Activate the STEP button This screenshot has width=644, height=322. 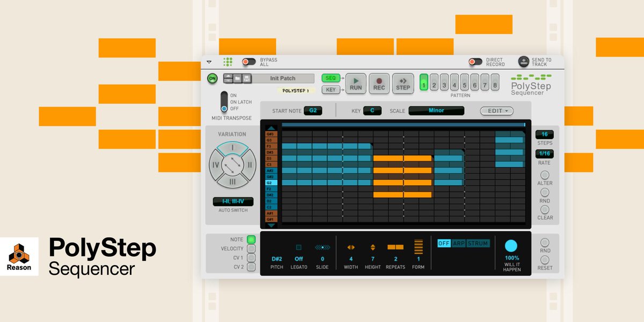point(403,84)
